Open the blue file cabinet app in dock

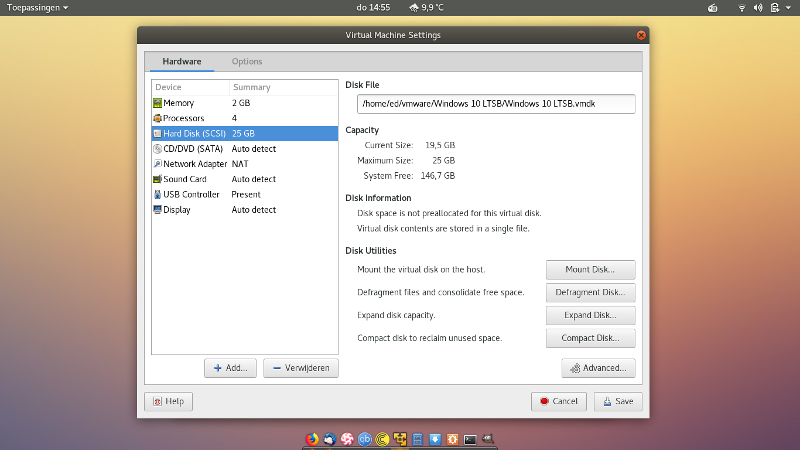point(417,439)
